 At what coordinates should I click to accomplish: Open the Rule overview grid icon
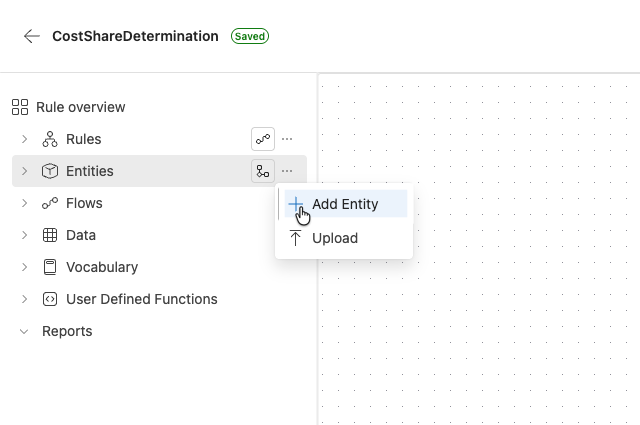(20, 107)
